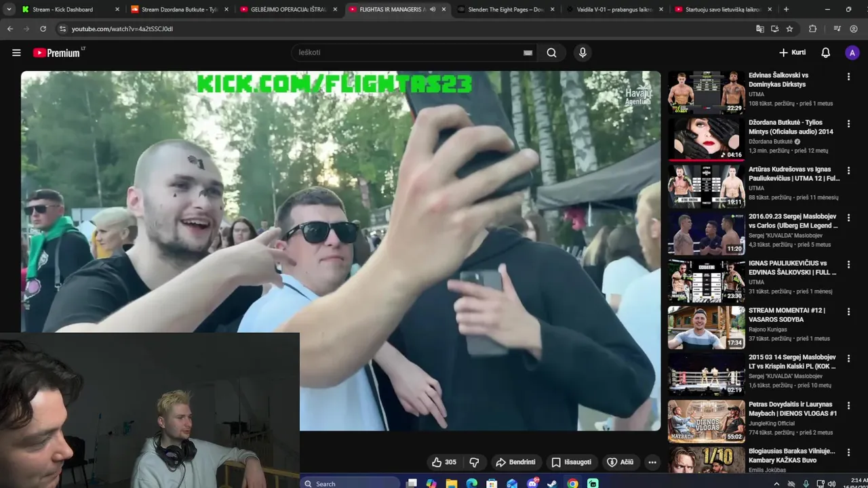This screenshot has width=868, height=488.
Task: Click the JungleKing Official channel name
Action: (772, 423)
